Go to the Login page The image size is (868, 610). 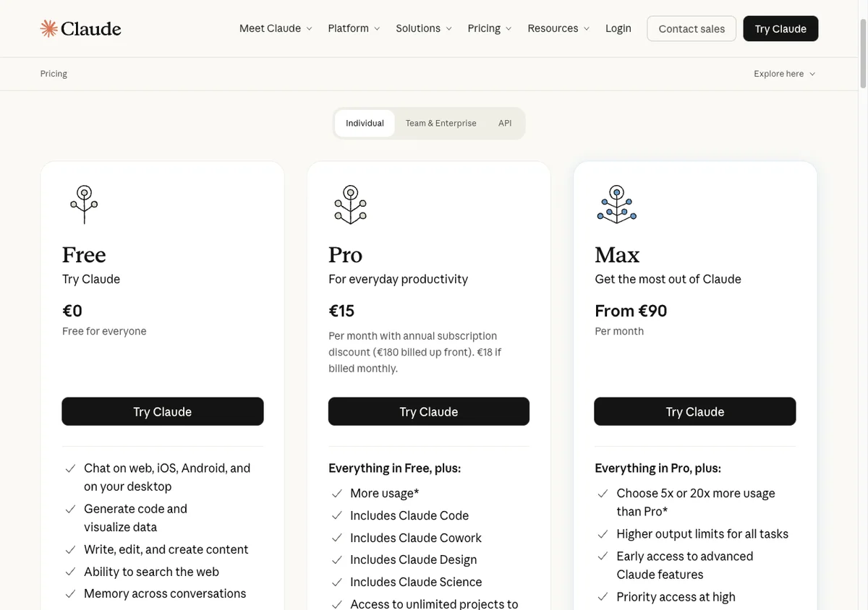tap(618, 28)
